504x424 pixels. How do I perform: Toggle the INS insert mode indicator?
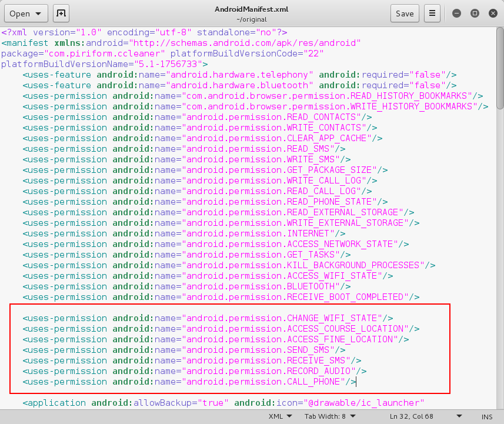click(x=486, y=416)
